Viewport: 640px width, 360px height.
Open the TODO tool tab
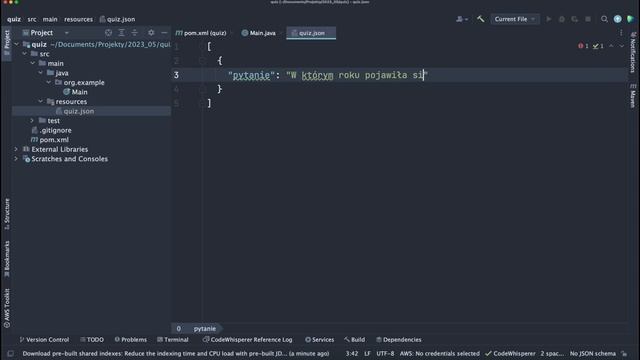click(x=92, y=340)
